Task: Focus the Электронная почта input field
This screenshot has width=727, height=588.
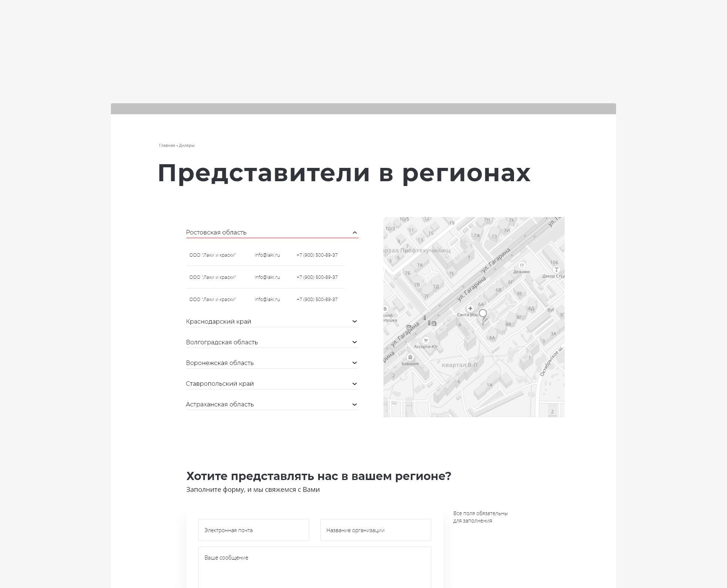Action: [x=254, y=530]
